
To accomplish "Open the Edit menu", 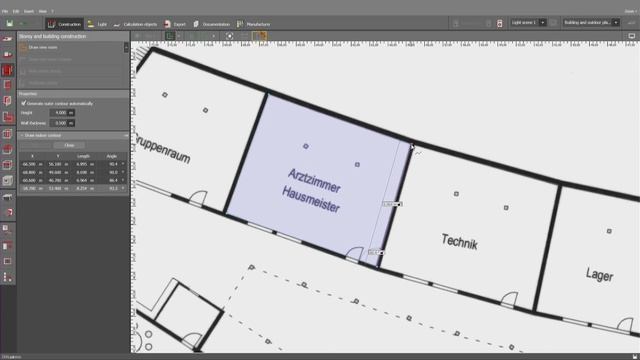I will click(16, 11).
